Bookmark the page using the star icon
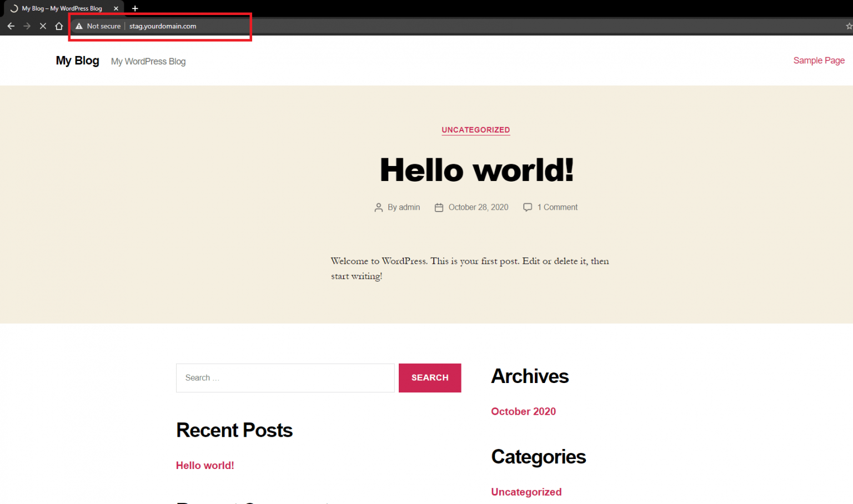 pyautogui.click(x=849, y=26)
